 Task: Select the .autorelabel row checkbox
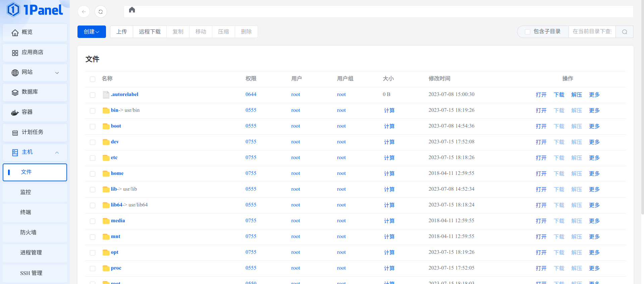point(93,95)
